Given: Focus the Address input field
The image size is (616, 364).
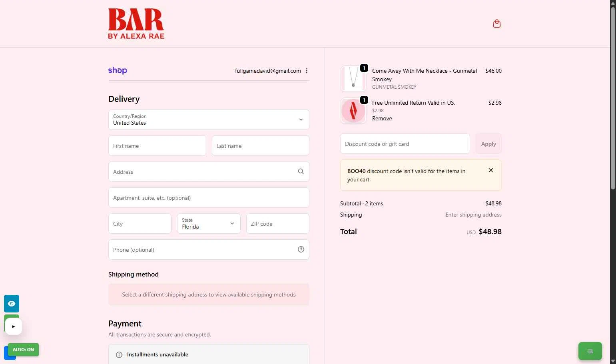Looking at the screenshot, I should [x=209, y=171].
